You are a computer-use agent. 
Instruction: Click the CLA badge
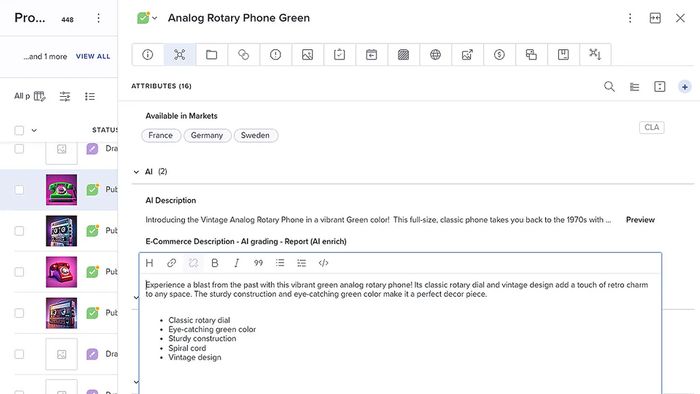[x=651, y=127]
